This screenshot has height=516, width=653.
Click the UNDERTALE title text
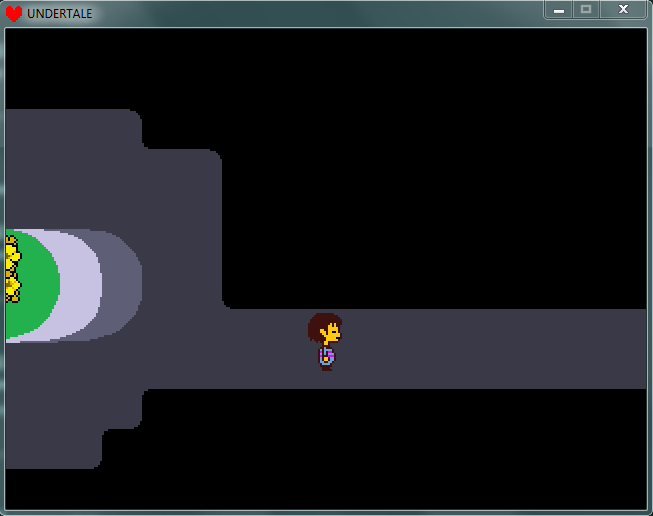click(x=60, y=14)
